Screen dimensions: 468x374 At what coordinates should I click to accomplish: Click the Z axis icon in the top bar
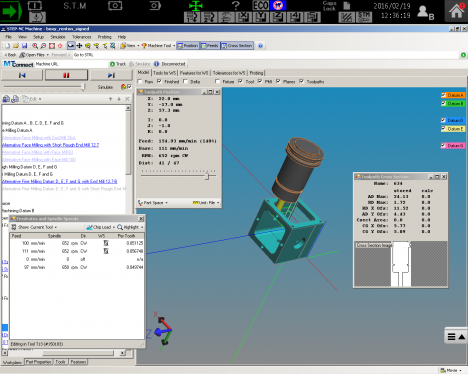278,17
